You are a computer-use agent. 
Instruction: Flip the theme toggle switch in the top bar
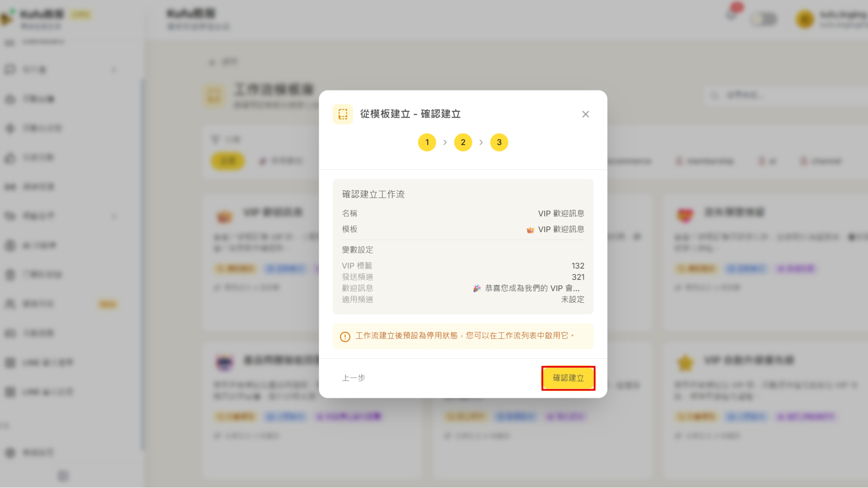[x=764, y=19]
